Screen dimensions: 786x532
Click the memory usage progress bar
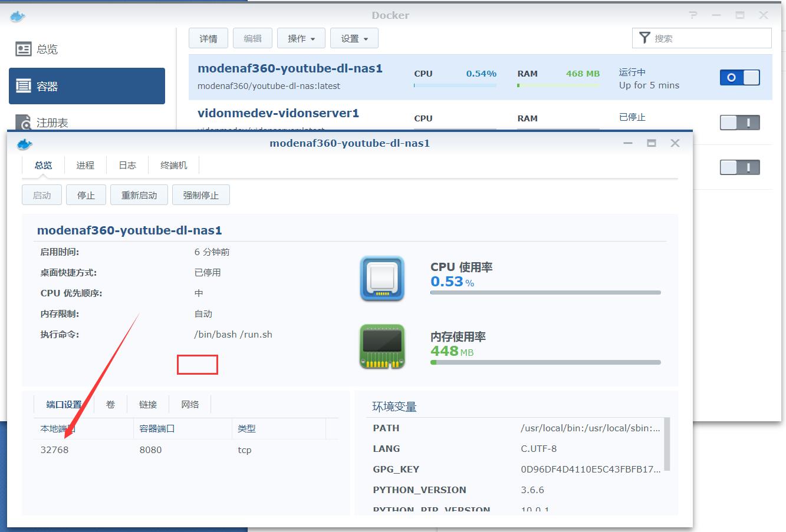pos(545,362)
